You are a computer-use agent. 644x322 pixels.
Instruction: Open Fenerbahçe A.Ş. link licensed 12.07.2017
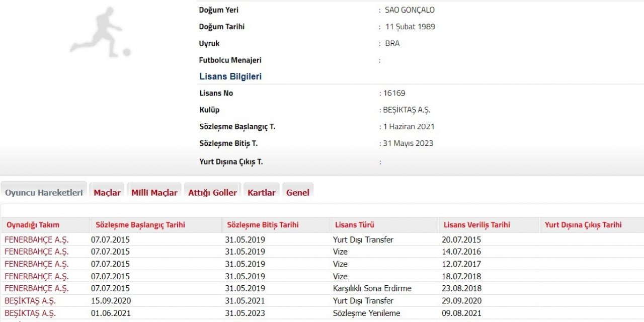tap(37, 264)
